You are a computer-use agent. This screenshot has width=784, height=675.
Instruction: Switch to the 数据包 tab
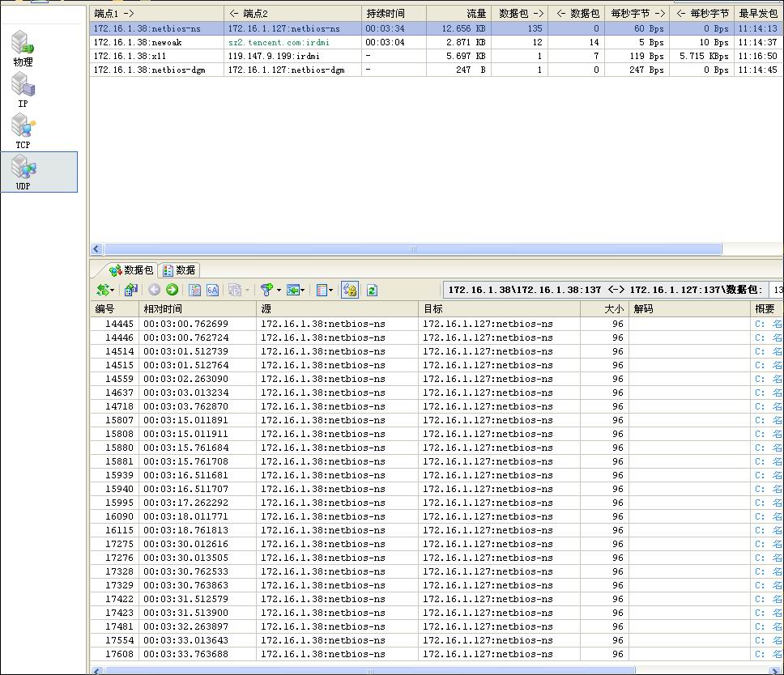[131, 270]
